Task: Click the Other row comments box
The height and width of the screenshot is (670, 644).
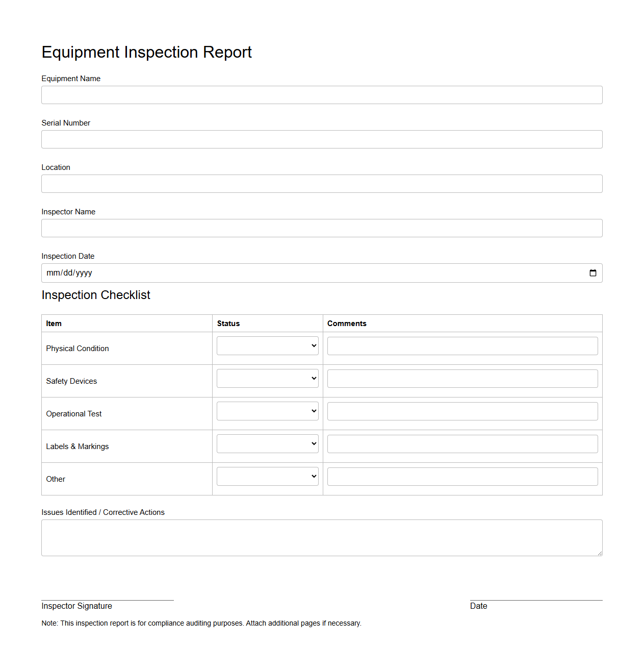Action: pyautogui.click(x=462, y=476)
